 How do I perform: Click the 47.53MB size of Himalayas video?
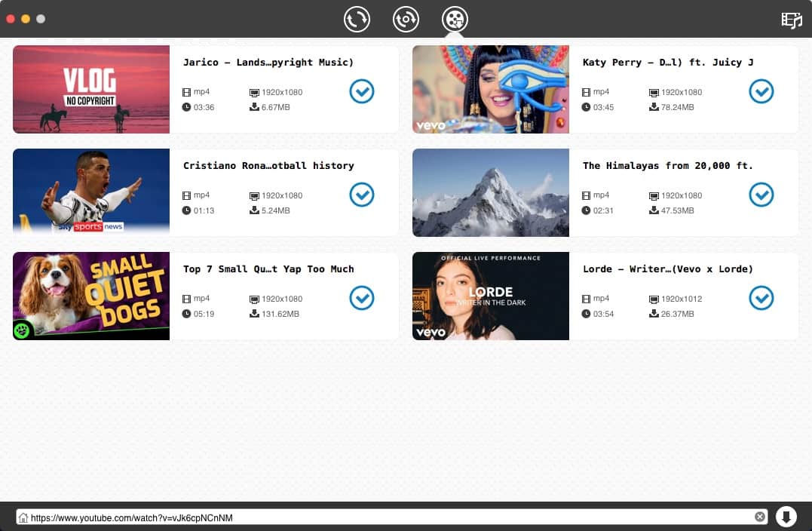click(677, 210)
